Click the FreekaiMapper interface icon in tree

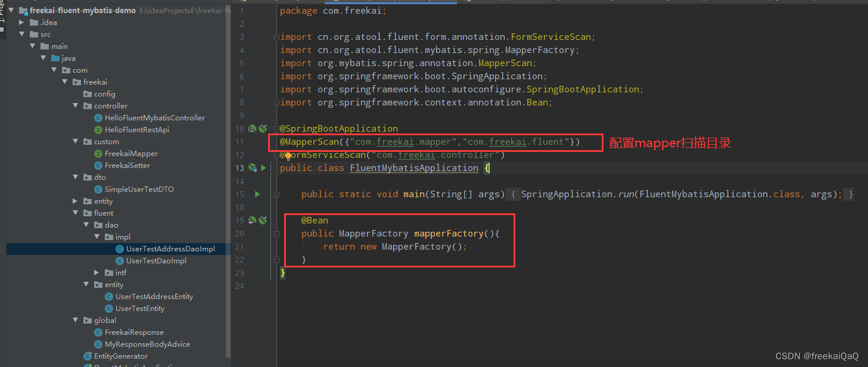pos(98,154)
